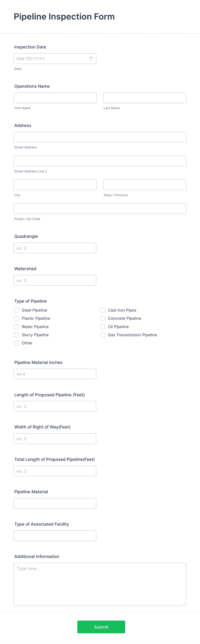Click the State / Province field
200x644 pixels.
(x=144, y=184)
